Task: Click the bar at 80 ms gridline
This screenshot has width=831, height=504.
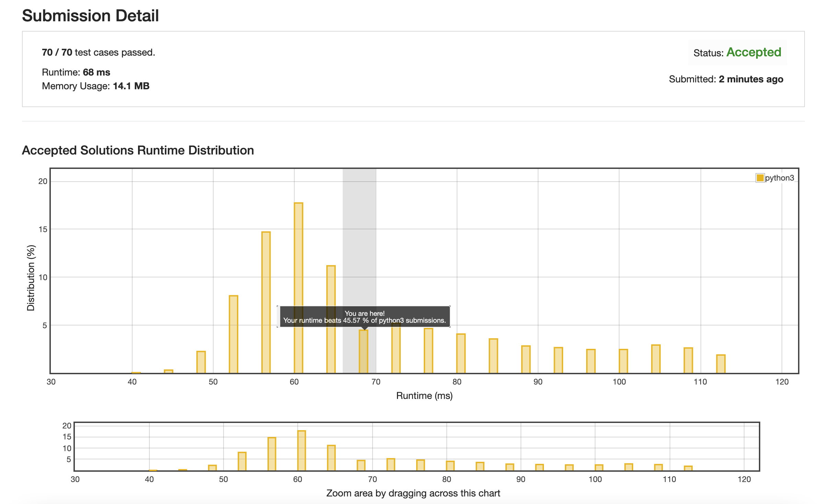Action: (461, 354)
